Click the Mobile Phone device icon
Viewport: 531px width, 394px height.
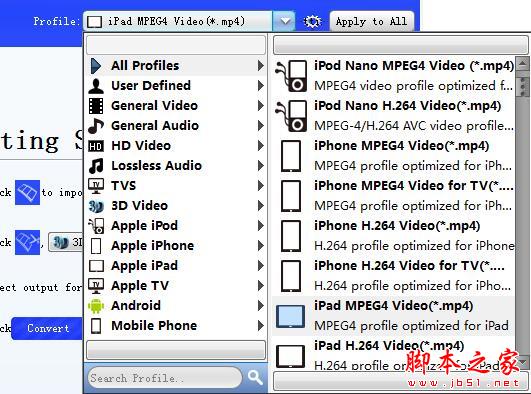click(96, 326)
